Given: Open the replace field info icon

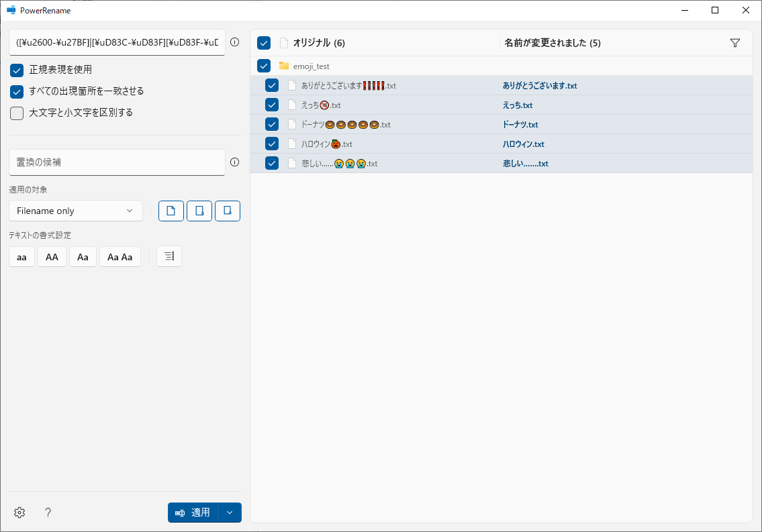Looking at the screenshot, I should pos(235,162).
